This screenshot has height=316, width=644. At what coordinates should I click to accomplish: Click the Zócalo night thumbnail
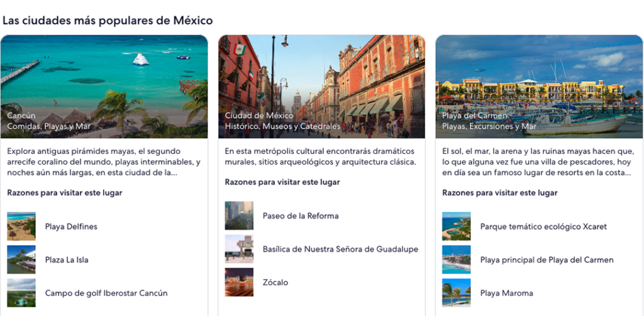(x=239, y=282)
